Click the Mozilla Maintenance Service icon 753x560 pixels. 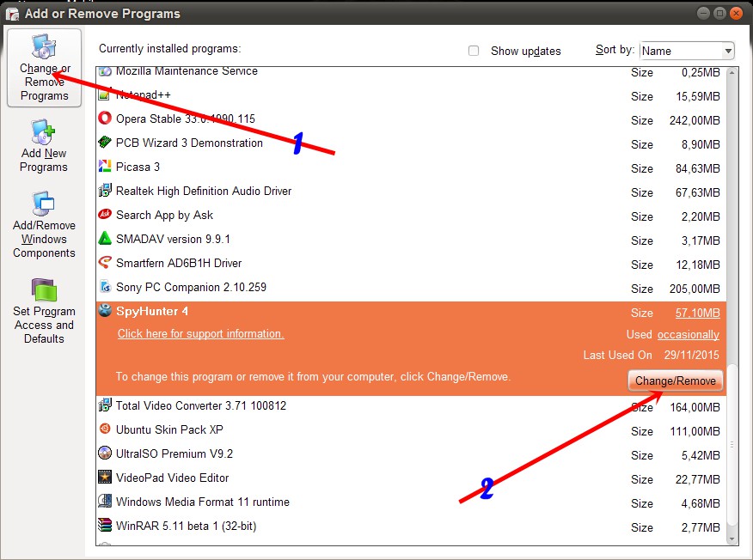click(105, 72)
